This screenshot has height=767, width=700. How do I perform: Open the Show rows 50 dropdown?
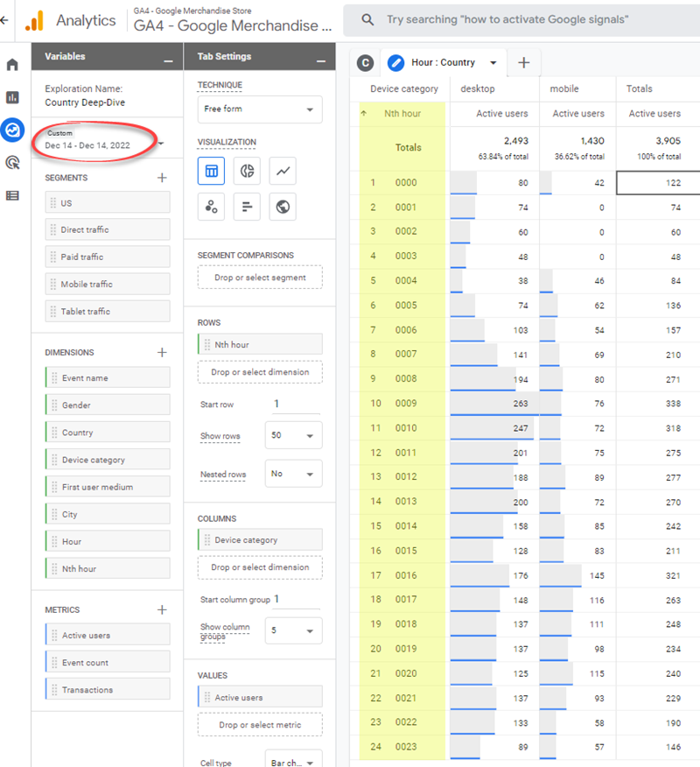293,435
